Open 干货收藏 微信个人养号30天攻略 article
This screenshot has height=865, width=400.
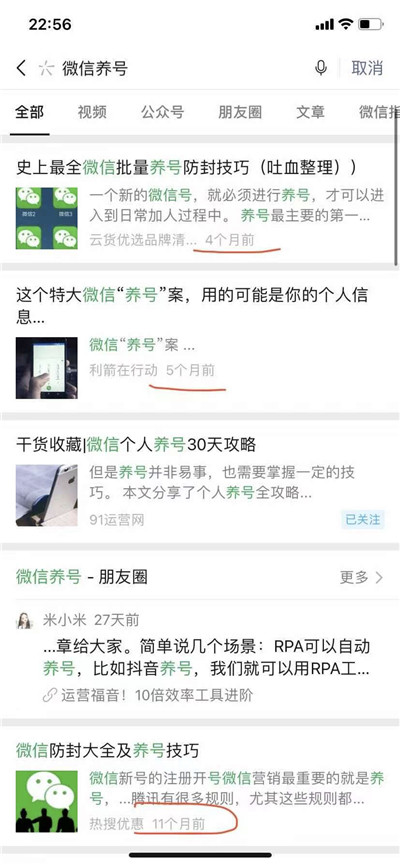point(136,444)
